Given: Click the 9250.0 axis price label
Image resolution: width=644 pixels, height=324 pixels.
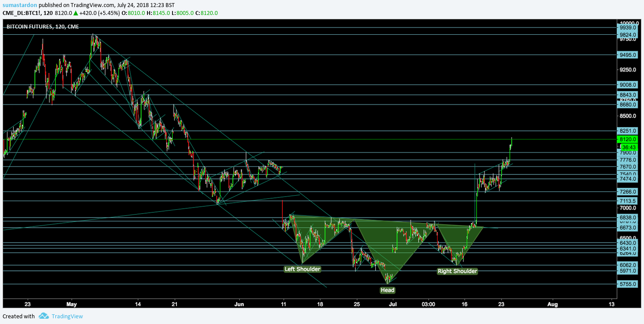Looking at the screenshot, I should [x=628, y=70].
